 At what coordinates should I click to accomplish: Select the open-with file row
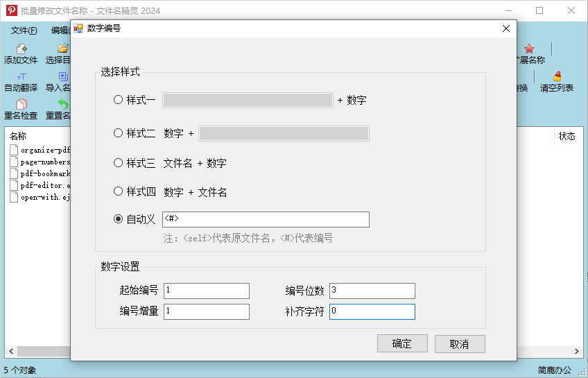40,197
